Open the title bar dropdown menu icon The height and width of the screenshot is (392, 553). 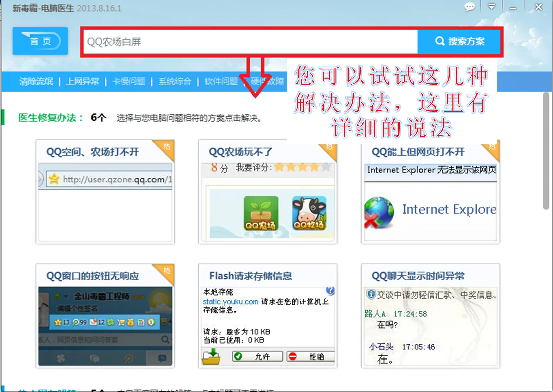click(491, 7)
